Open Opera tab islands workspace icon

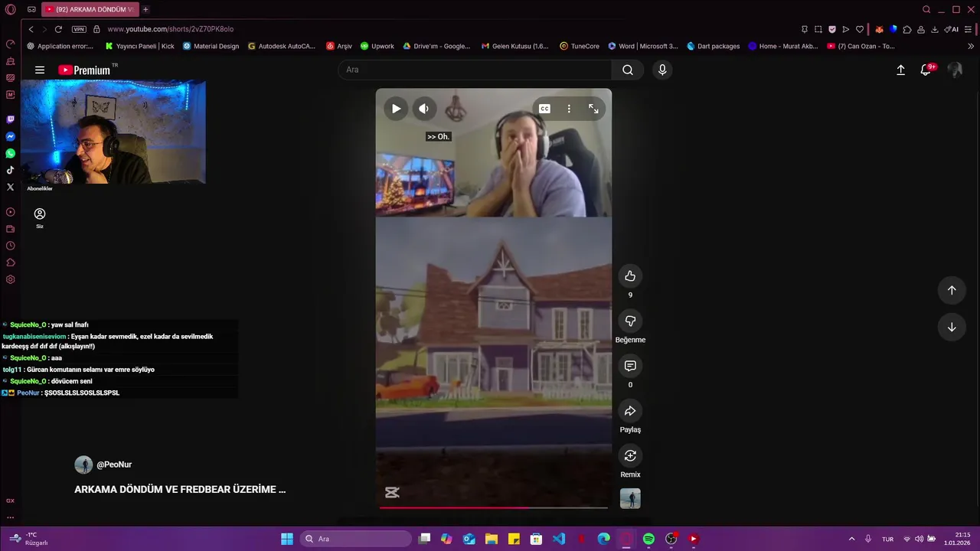[31, 9]
